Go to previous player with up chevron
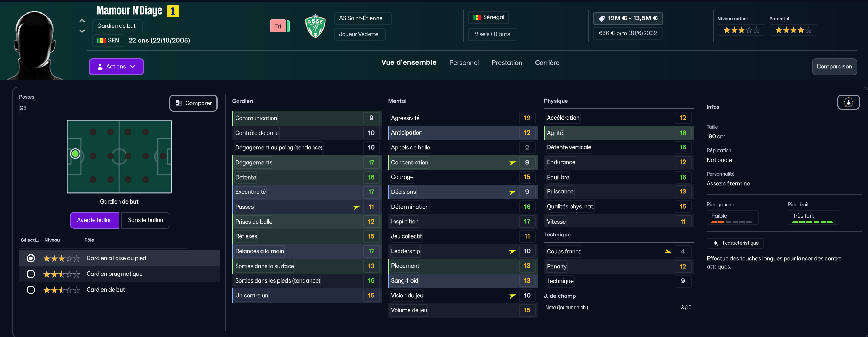This screenshot has height=337, width=868. [82, 21]
